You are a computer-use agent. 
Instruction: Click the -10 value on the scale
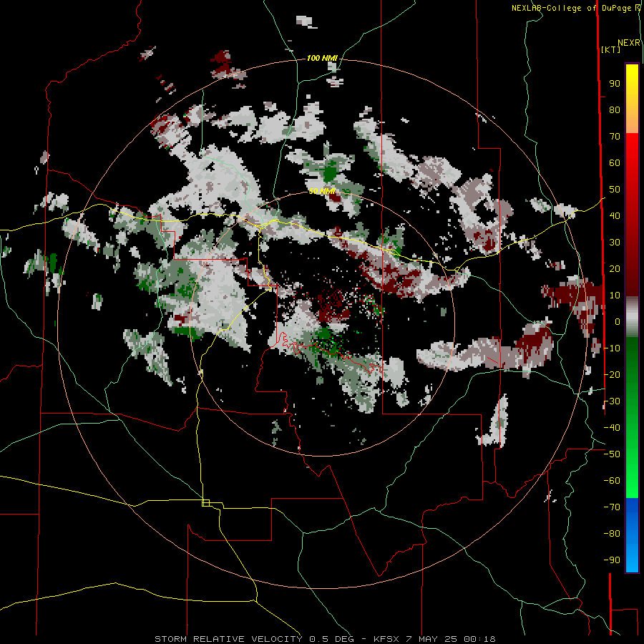point(612,348)
